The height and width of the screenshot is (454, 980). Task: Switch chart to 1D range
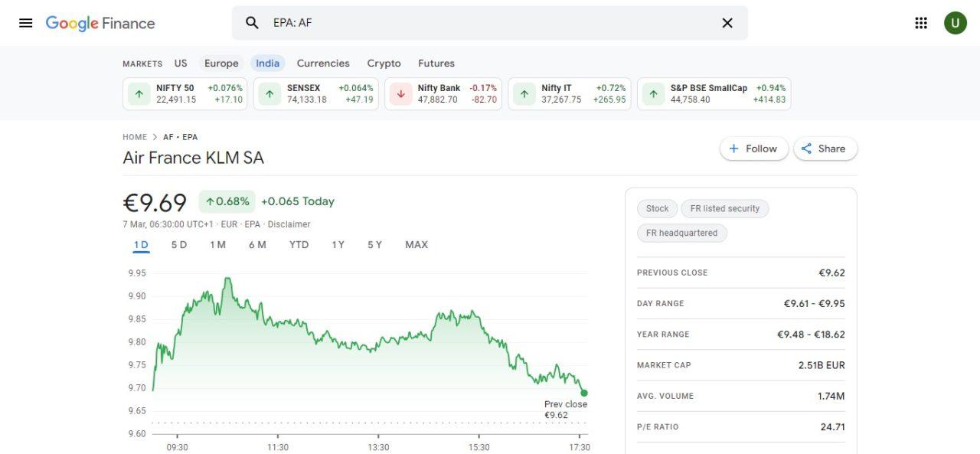coord(141,245)
